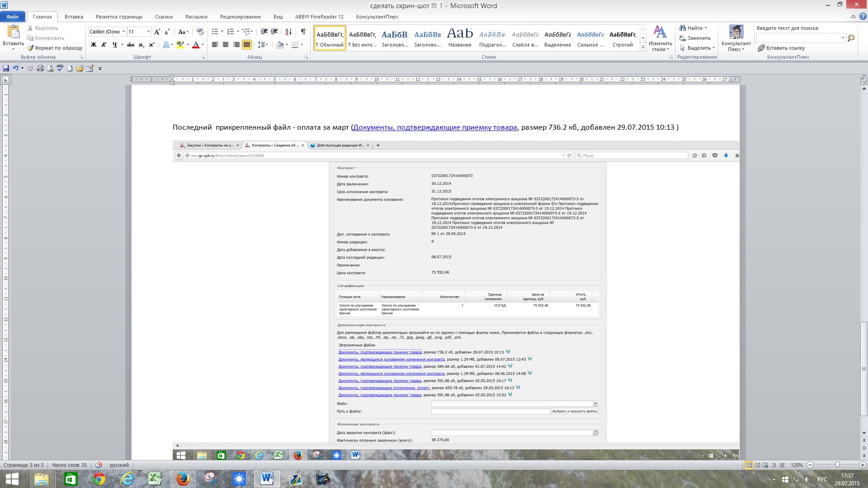This screenshot has height=488, width=868.
Task: Switch to the Рецензирование tab
Action: [240, 17]
